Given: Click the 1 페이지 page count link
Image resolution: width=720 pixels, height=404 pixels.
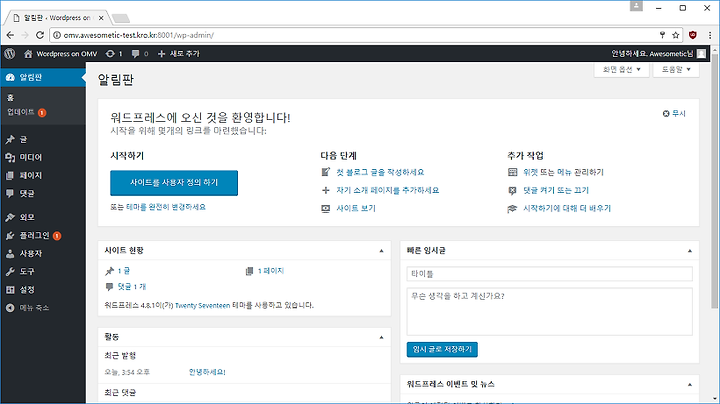Looking at the screenshot, I should (271, 271).
